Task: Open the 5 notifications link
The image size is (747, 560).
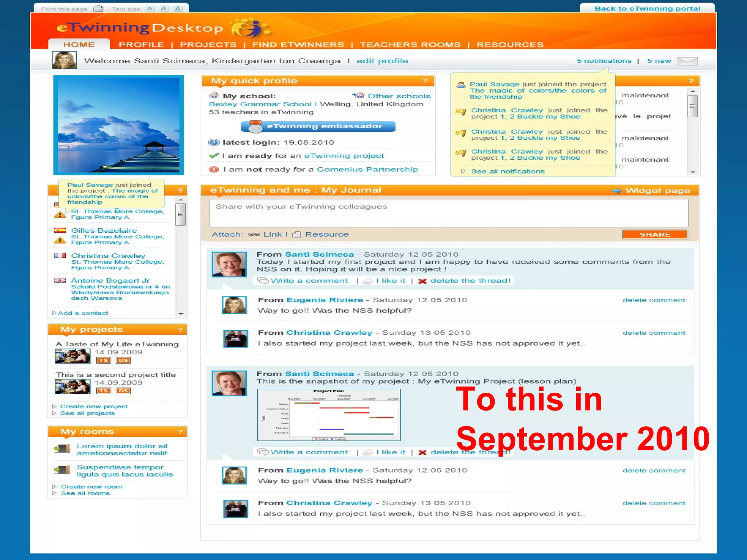Action: [x=604, y=61]
